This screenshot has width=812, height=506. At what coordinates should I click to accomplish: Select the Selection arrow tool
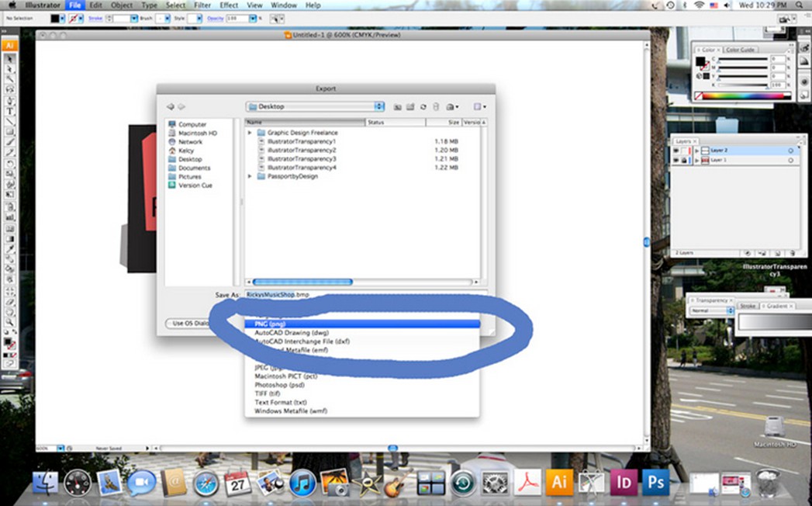9,58
